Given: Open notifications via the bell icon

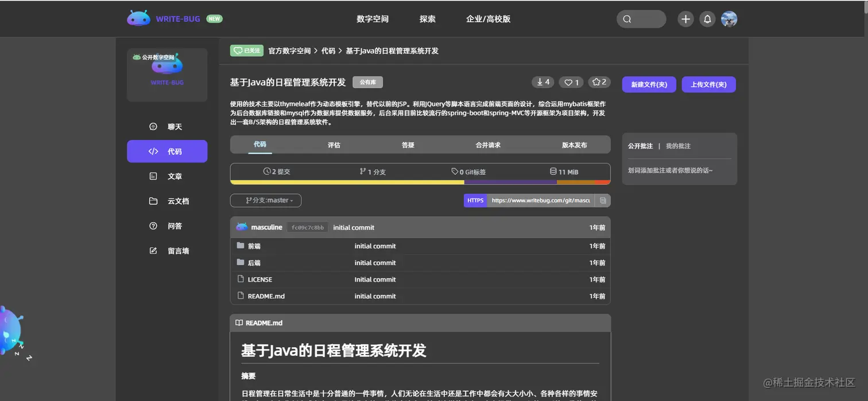Looking at the screenshot, I should coord(707,18).
